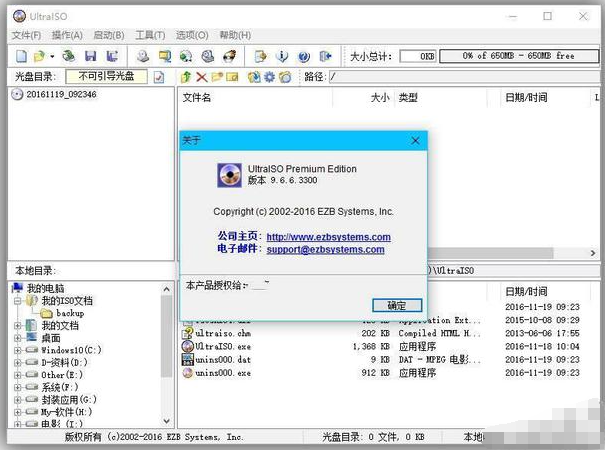
Task: Click support@ezbsystems.com email link
Action: [x=325, y=249]
